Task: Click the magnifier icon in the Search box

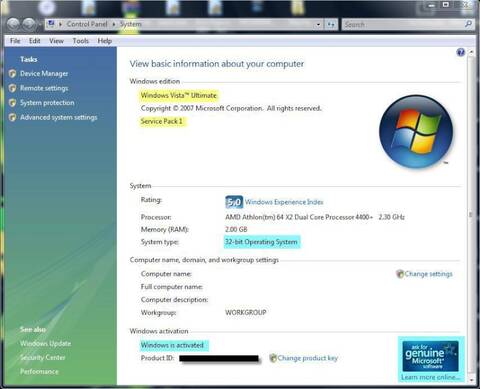Action: click(x=468, y=24)
